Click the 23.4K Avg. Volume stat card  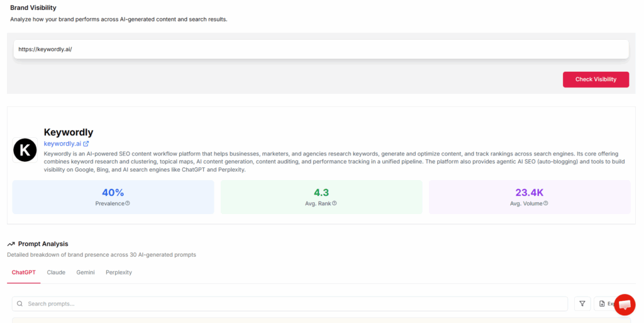point(529,196)
